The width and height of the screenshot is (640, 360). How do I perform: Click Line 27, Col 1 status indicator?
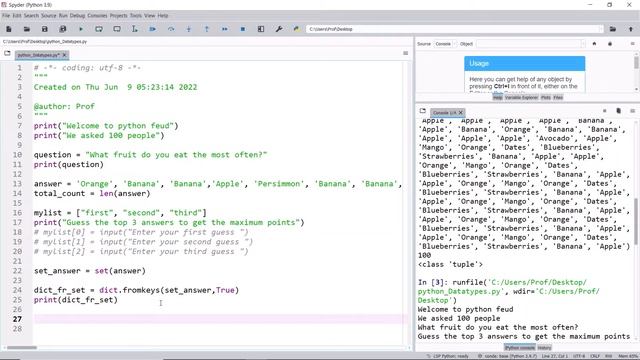[x=554, y=356]
